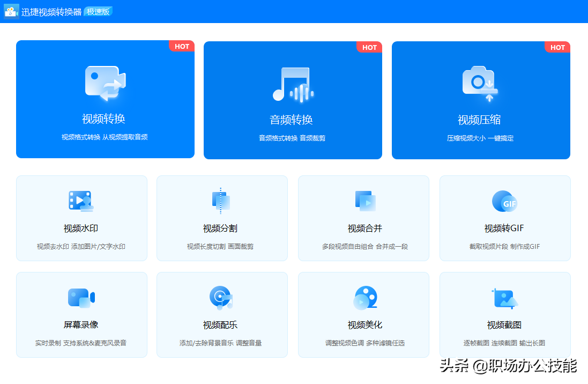Screen dimensions: 588x384
Task: Select the 视频压缩 title text
Action: coord(479,120)
